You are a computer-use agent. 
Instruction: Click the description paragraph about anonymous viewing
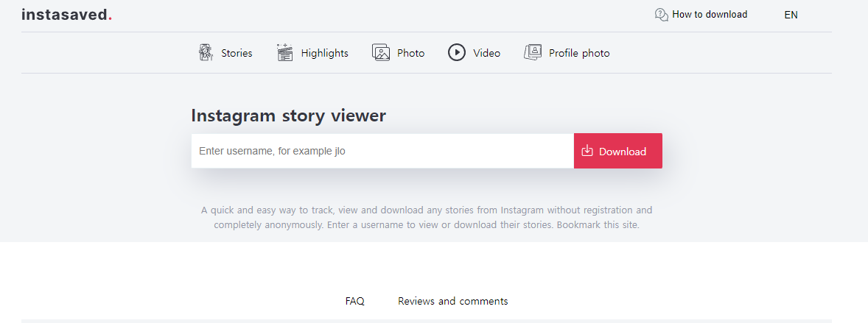[x=427, y=218]
